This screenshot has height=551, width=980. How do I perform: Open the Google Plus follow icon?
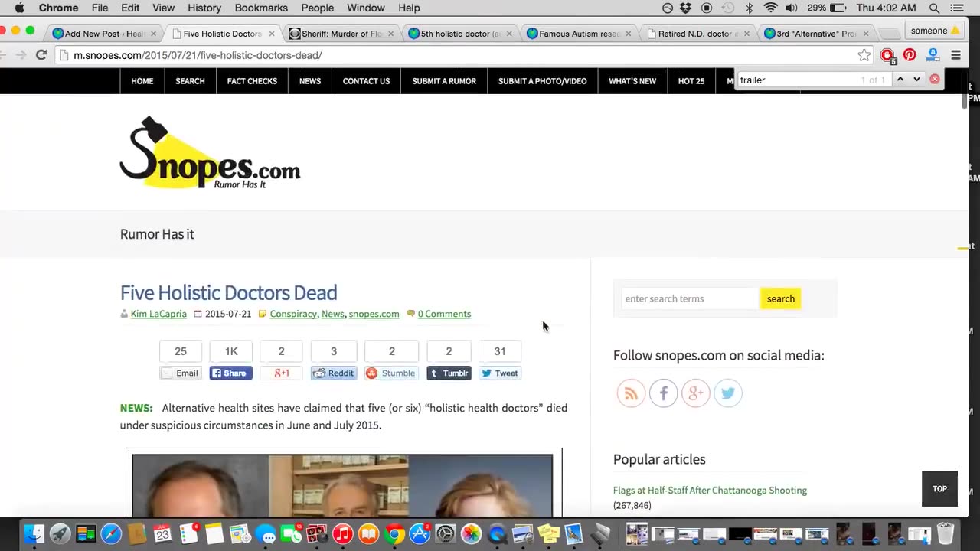tap(696, 393)
